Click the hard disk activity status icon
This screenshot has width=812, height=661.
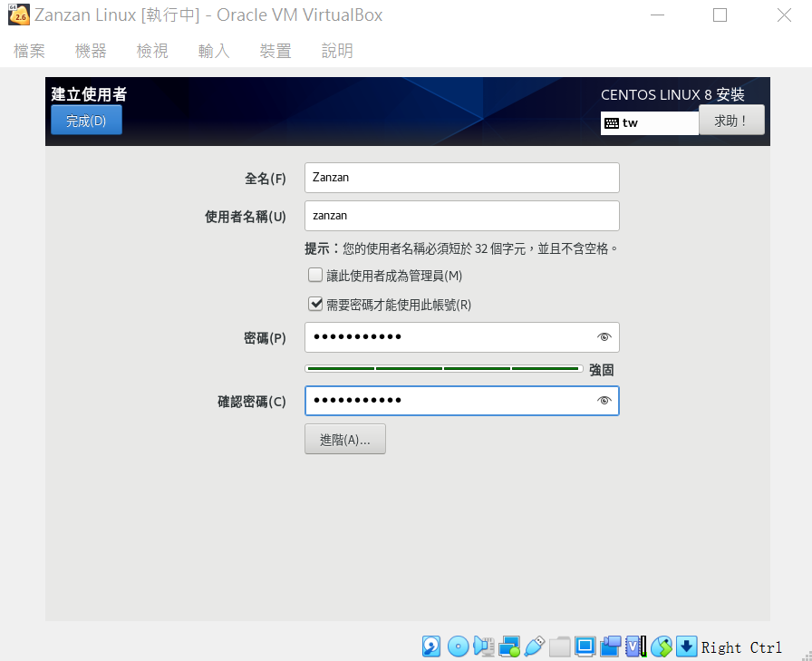(x=431, y=646)
